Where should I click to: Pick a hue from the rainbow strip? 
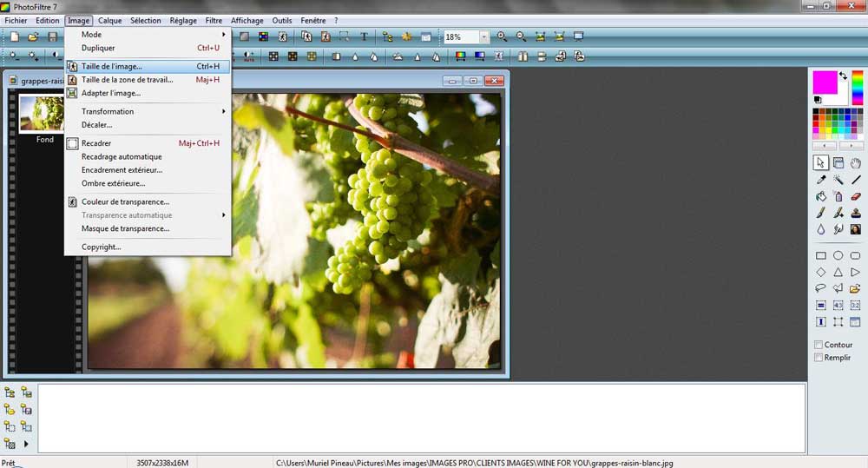[x=858, y=88]
